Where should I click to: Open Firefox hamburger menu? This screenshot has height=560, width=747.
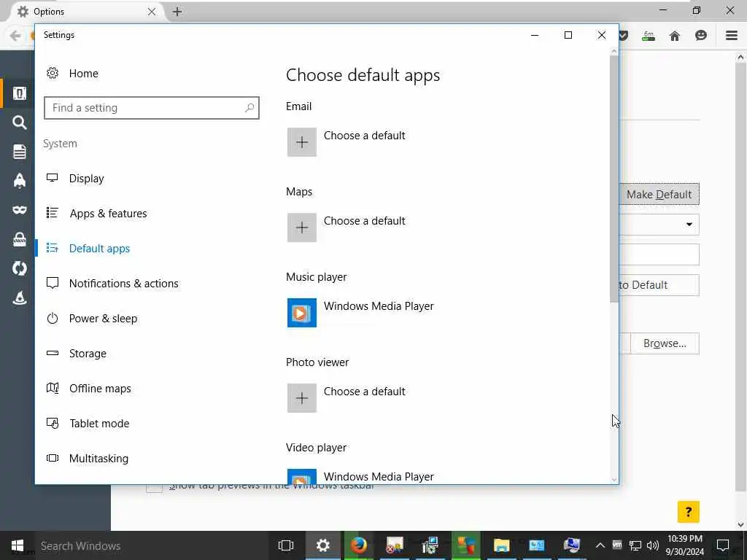(732, 36)
